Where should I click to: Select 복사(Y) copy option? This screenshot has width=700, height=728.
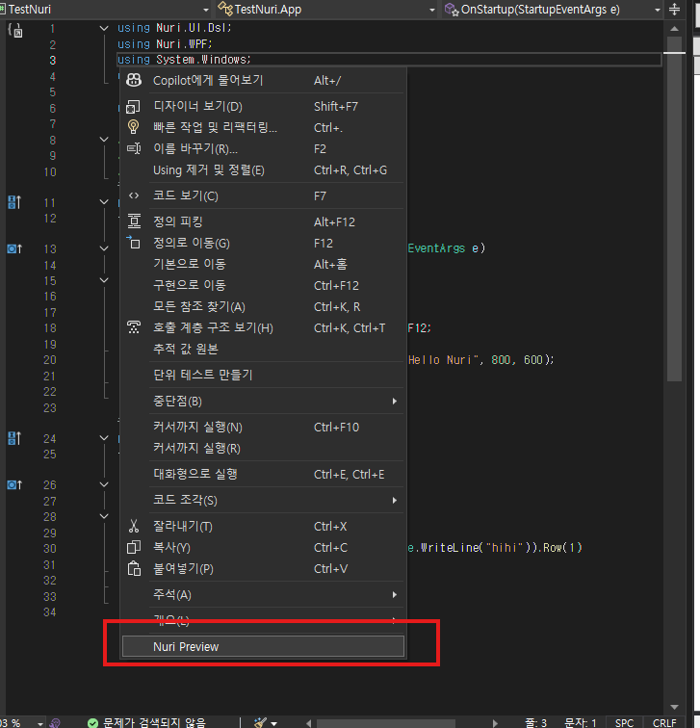pyautogui.click(x=263, y=548)
